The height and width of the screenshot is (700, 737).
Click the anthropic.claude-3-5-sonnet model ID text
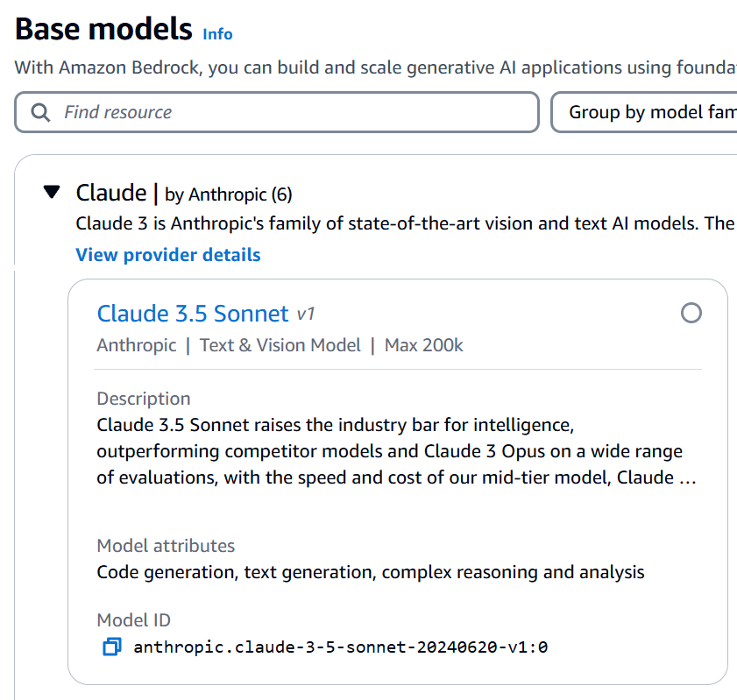click(340, 647)
